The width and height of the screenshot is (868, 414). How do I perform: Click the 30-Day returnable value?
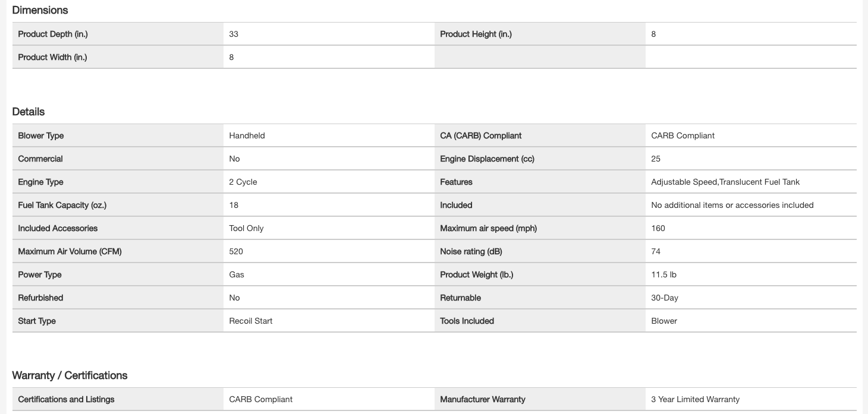(665, 298)
